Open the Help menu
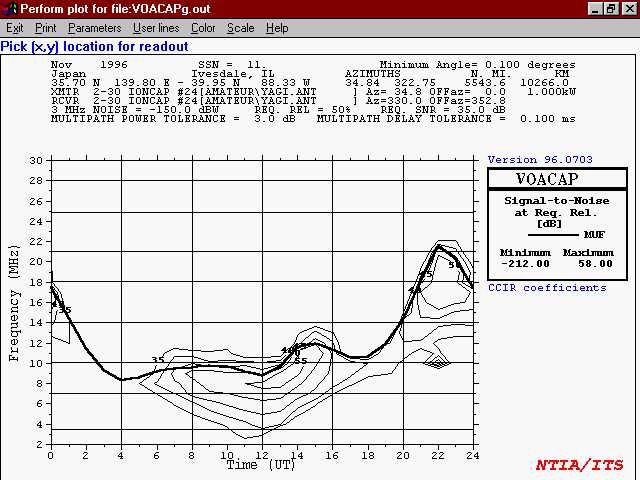Image resolution: width=640 pixels, height=480 pixels. [x=277, y=28]
